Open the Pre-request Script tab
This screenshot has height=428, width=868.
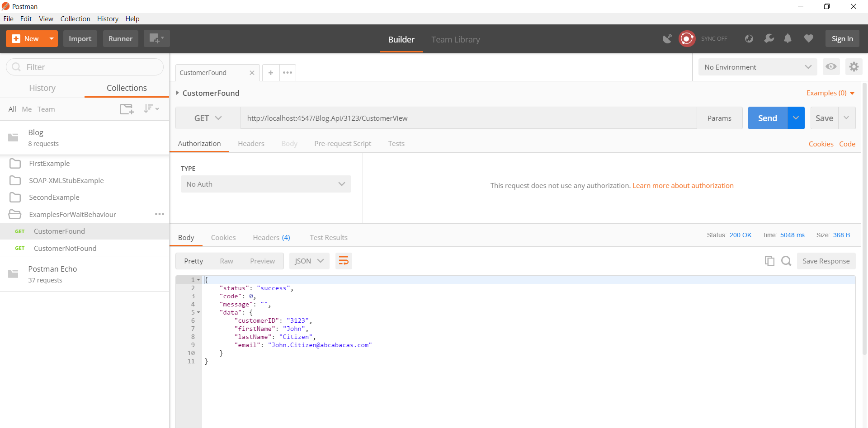click(x=343, y=143)
